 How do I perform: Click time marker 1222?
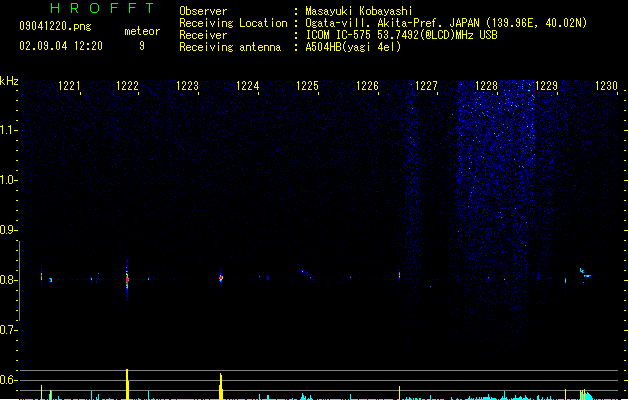coord(127,86)
